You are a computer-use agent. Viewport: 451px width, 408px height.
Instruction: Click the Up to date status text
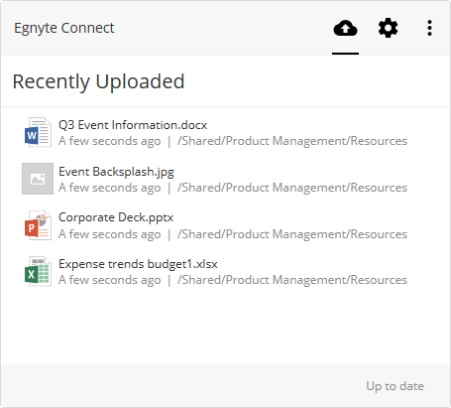tap(395, 386)
